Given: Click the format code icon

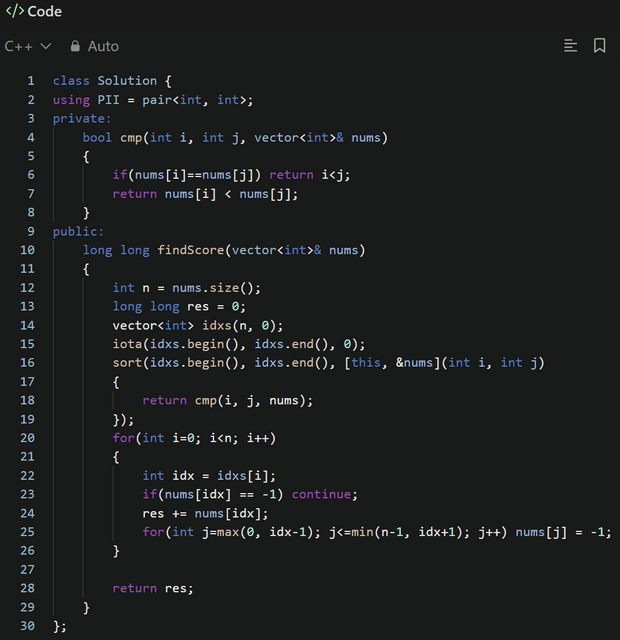Looking at the screenshot, I should coord(571,46).
